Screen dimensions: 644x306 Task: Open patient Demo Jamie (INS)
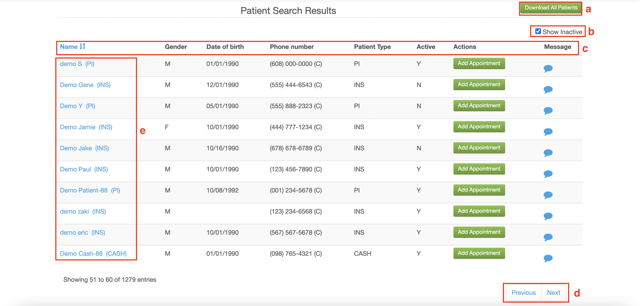click(86, 127)
